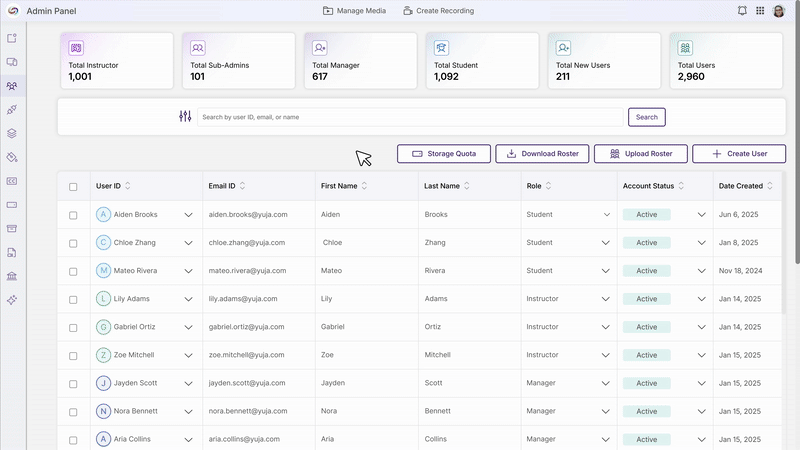Viewport: 800px width, 450px height.
Task: Select the checkbox for Lily Adams row
Action: click(x=73, y=299)
